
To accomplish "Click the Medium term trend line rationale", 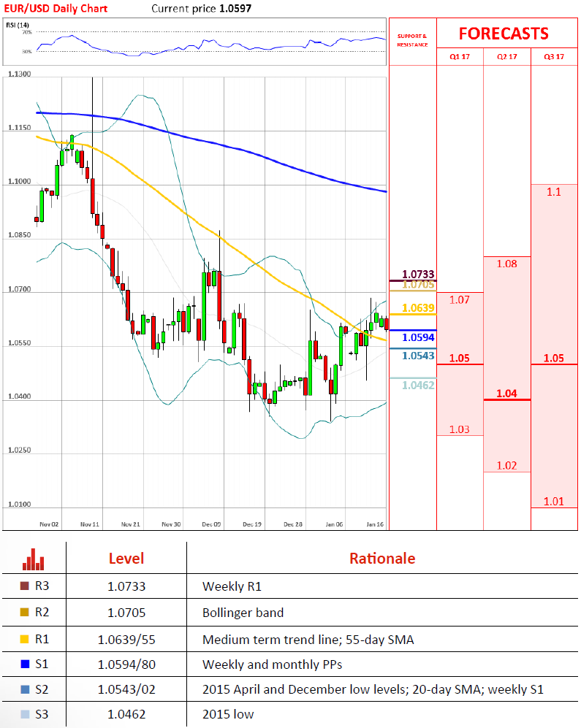I will pyautogui.click(x=308, y=640).
